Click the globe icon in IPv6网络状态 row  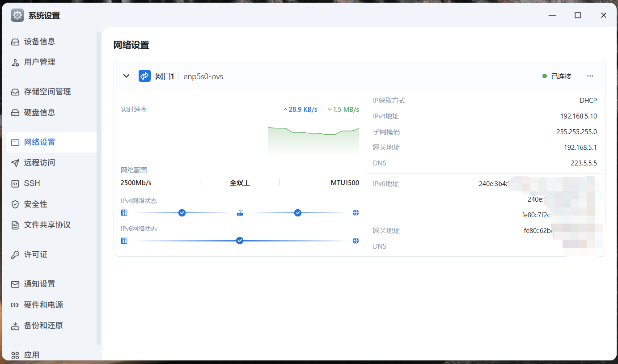click(x=356, y=241)
